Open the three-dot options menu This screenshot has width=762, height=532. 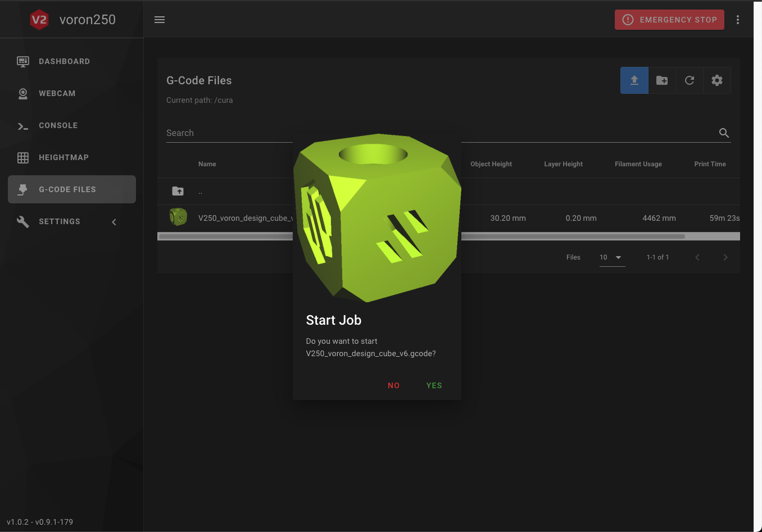pyautogui.click(x=738, y=20)
